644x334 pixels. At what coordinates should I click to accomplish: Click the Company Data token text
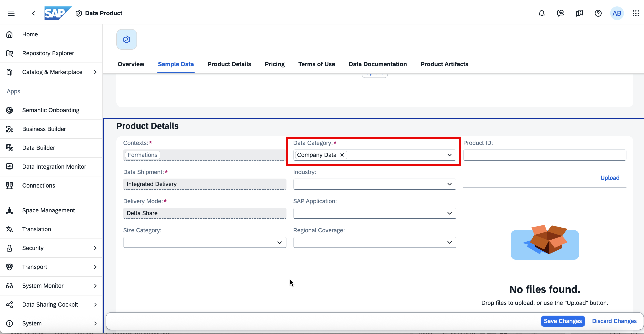316,155
